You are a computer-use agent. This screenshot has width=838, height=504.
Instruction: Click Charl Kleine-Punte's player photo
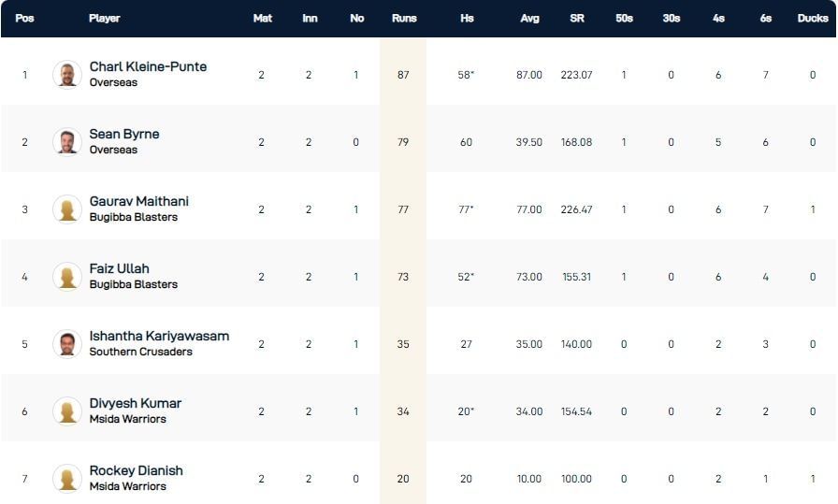coord(67,75)
